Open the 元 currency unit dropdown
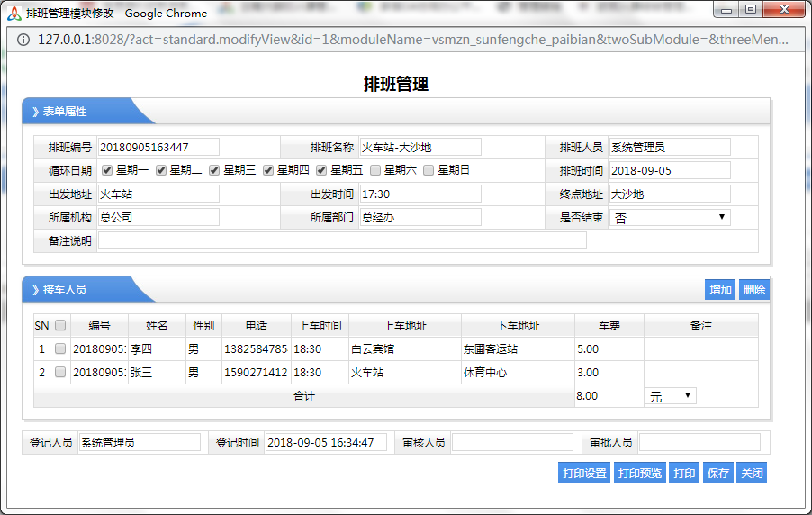The image size is (812, 515). coord(671,396)
